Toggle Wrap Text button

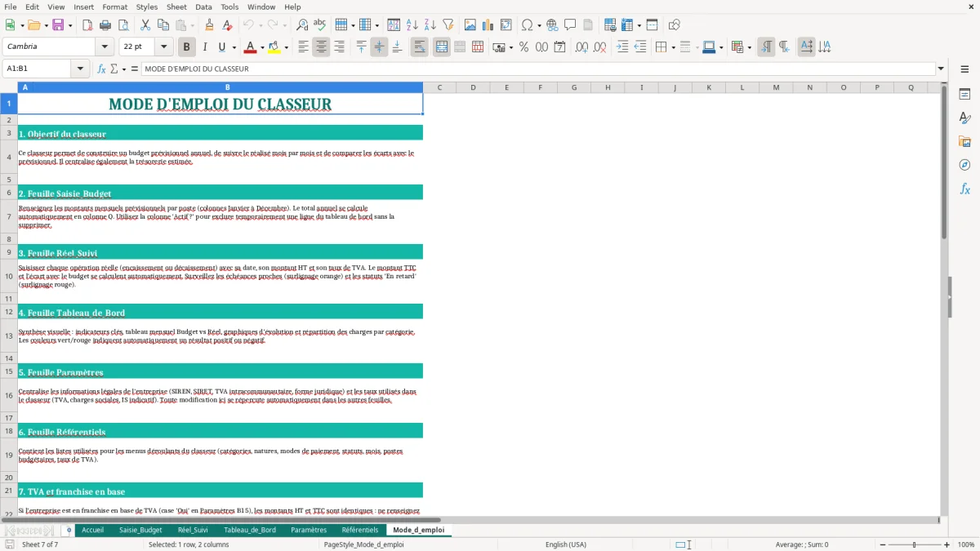click(419, 47)
